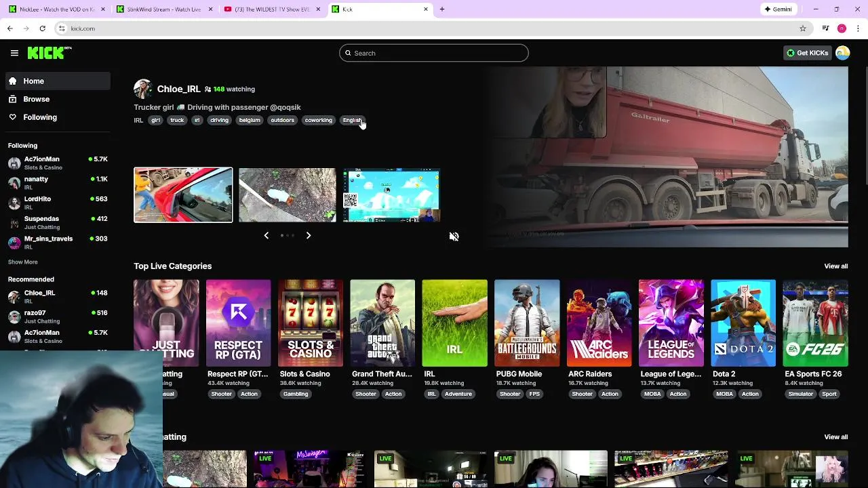Open nanatty channel in sidebar
Image resolution: width=868 pixels, height=488 pixels.
click(x=58, y=183)
